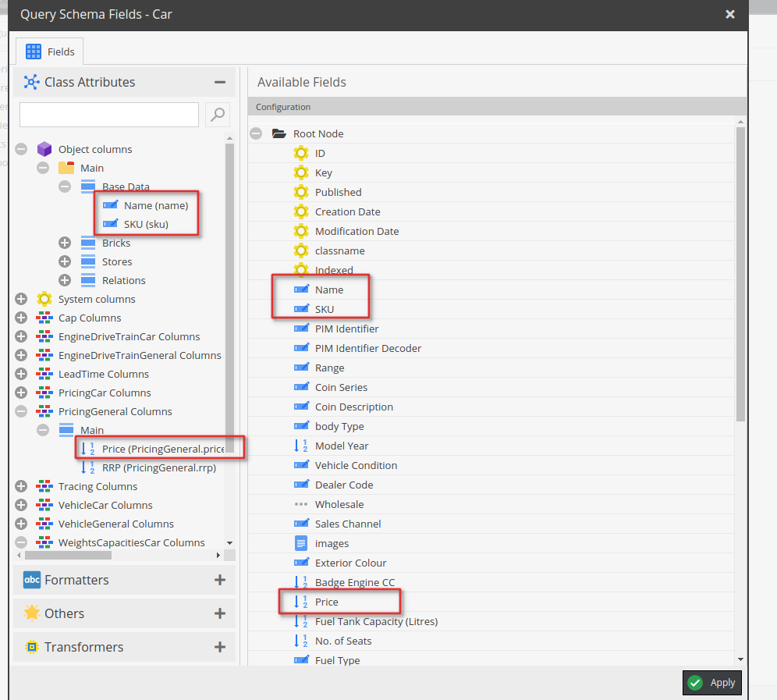Viewport: 777px width, 700px height.
Task: Close the Query Schema Fields dialog
Action: click(x=730, y=14)
